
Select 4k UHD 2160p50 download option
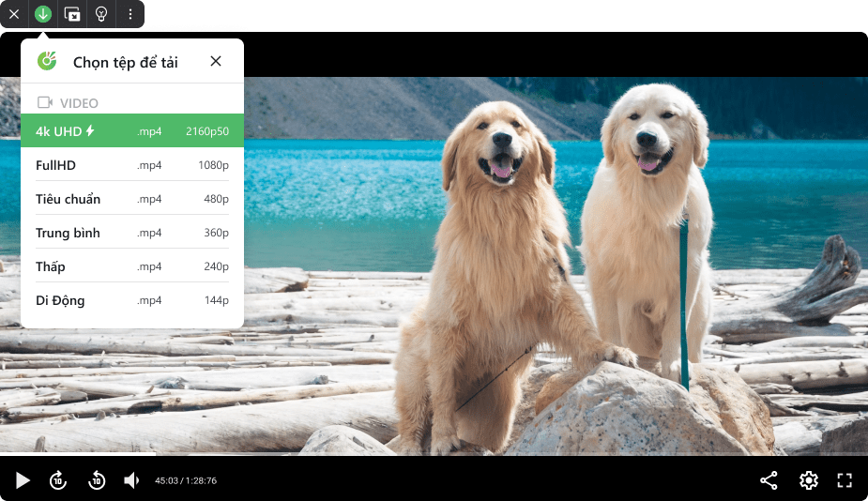[131, 131]
